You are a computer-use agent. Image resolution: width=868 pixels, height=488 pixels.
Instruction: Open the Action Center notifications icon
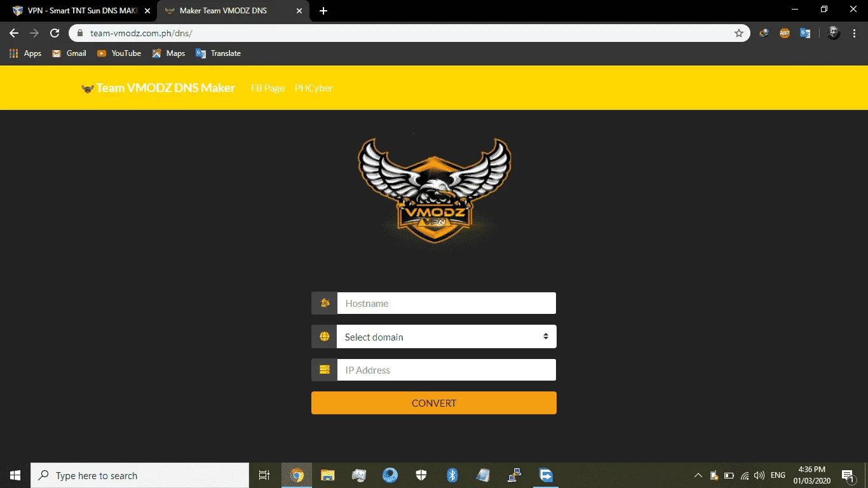pos(848,475)
